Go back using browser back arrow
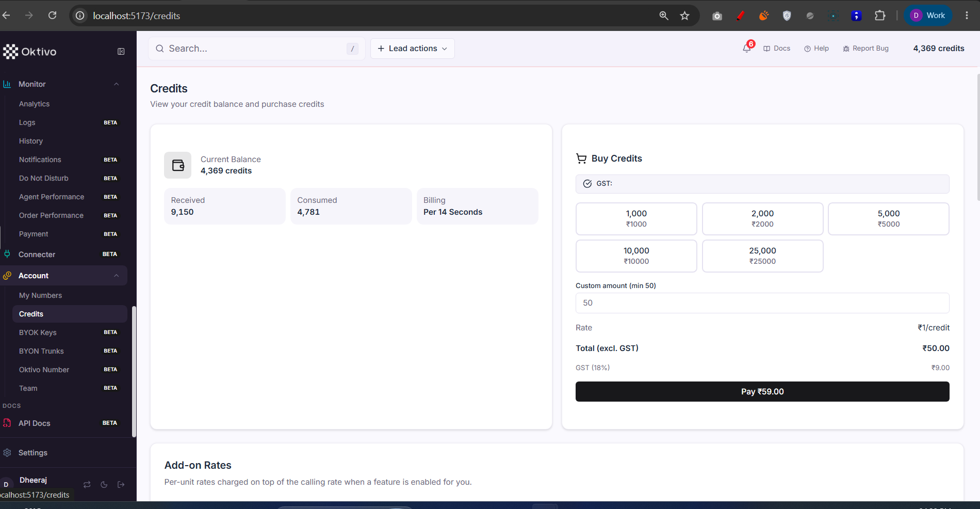980x509 pixels. point(6,15)
